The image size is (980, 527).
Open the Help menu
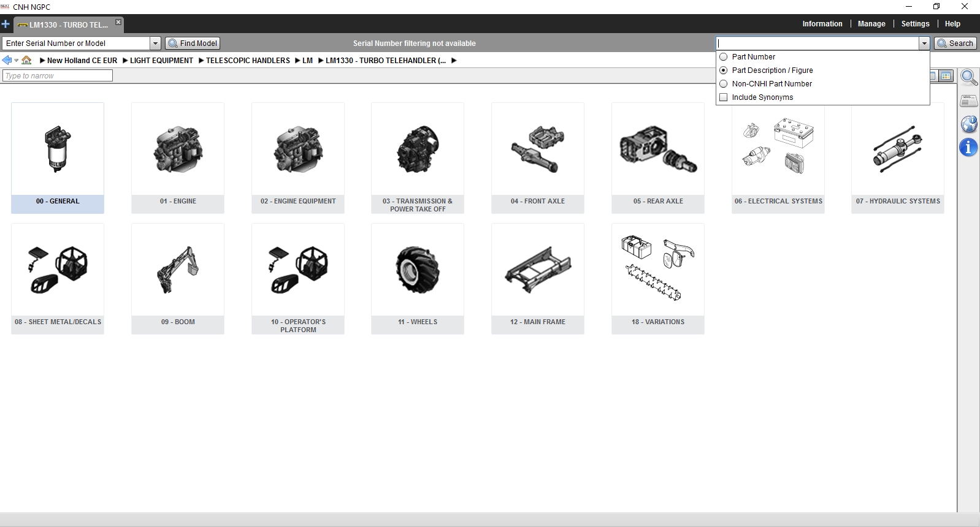952,24
